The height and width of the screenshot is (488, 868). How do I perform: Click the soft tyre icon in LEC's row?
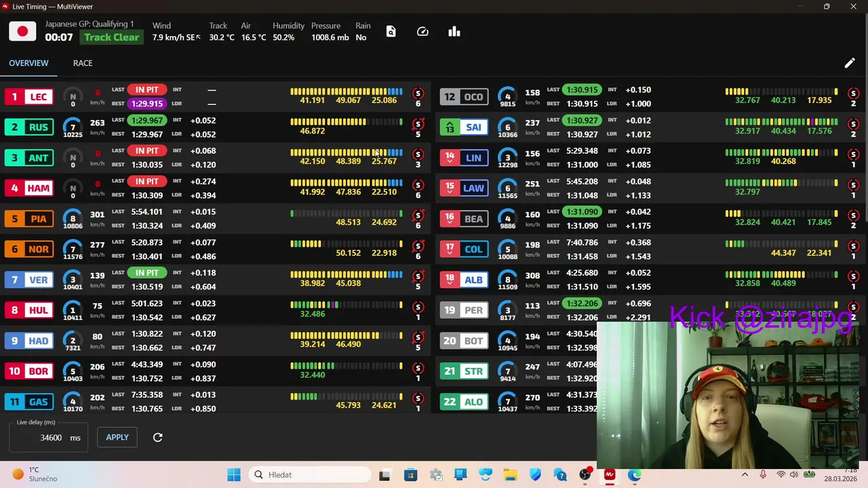418,93
